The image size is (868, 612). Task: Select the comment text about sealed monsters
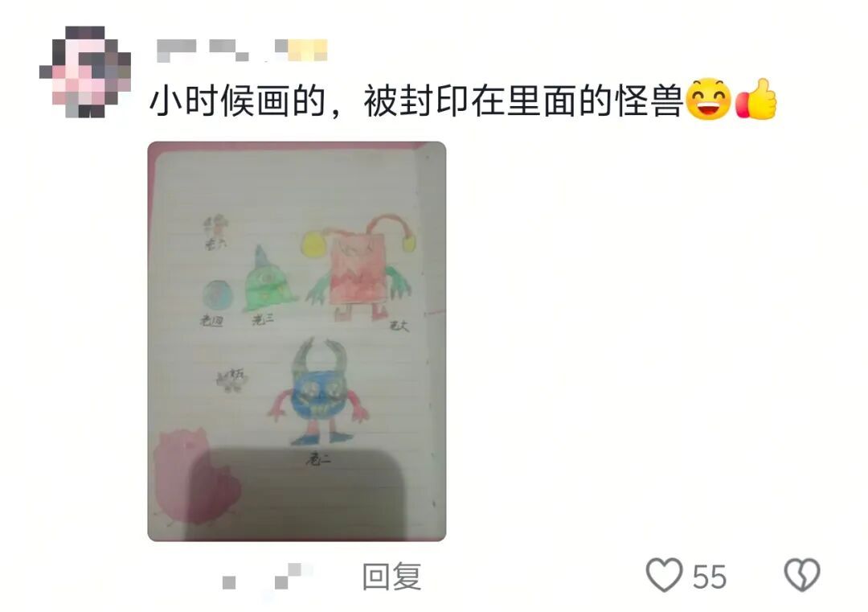[416, 101]
